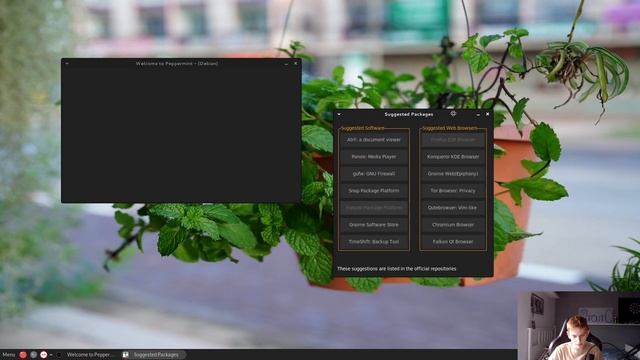Close the Suggested Packages window

[x=487, y=114]
